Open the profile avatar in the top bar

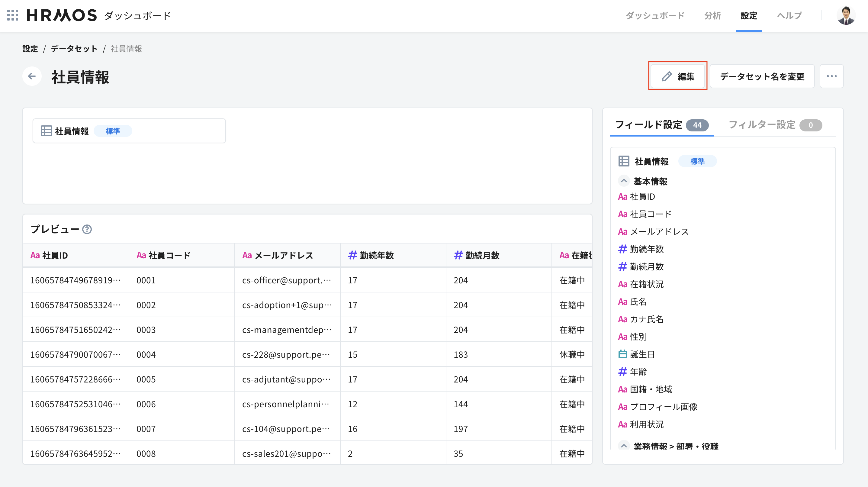(845, 15)
